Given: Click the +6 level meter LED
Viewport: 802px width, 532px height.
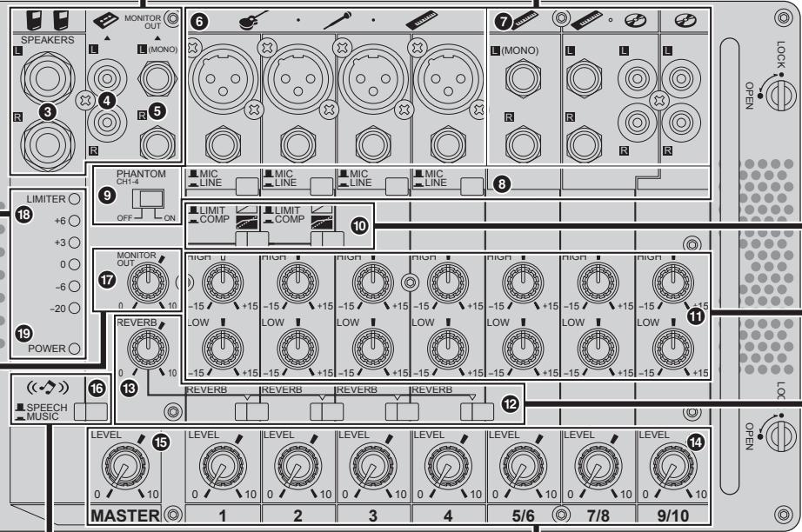Looking at the screenshot, I should (75, 221).
